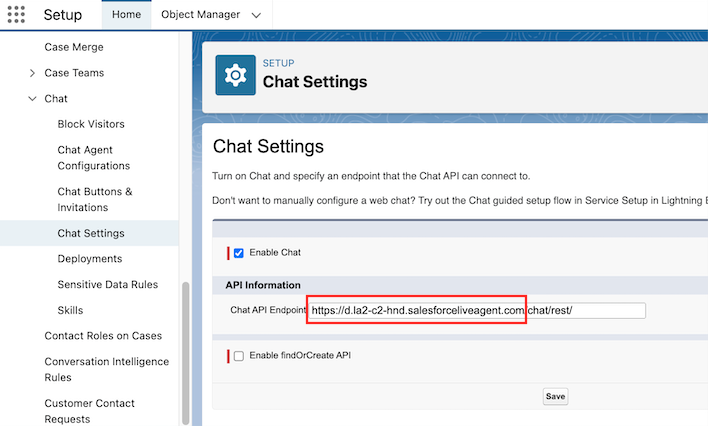The image size is (708, 426).
Task: Collapse the Chat section in sidebar
Action: [x=33, y=99]
